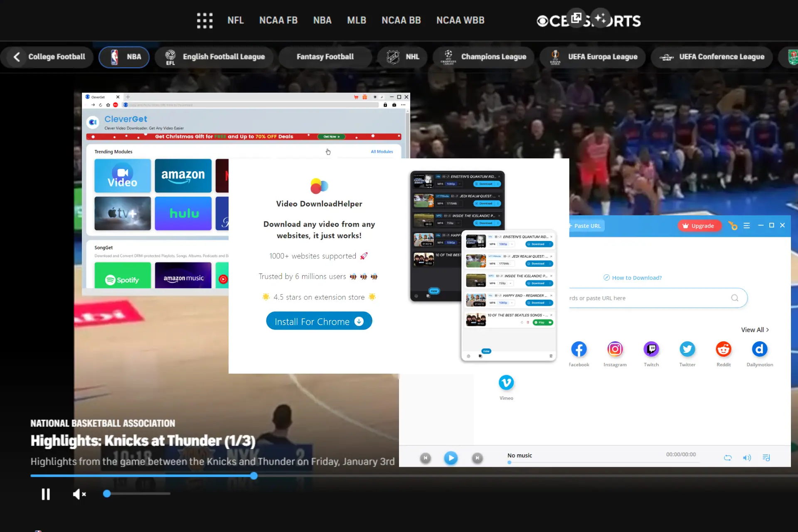Click the paste URL search field

(x=658, y=298)
